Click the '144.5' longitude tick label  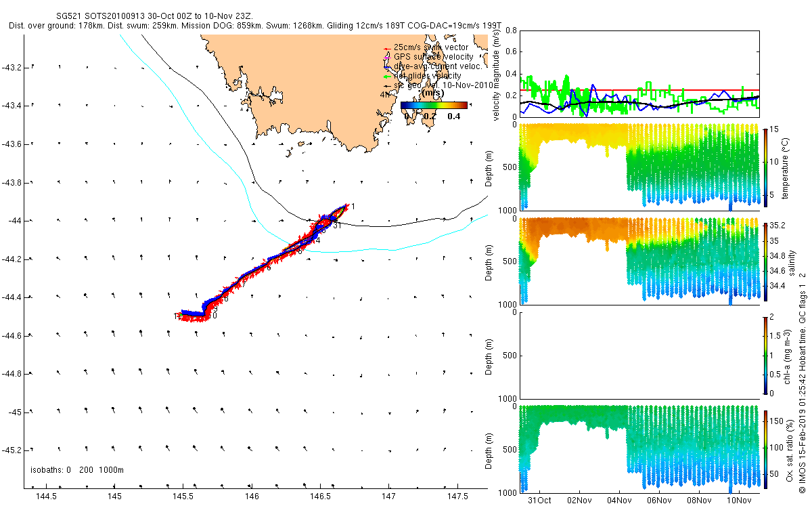point(45,496)
